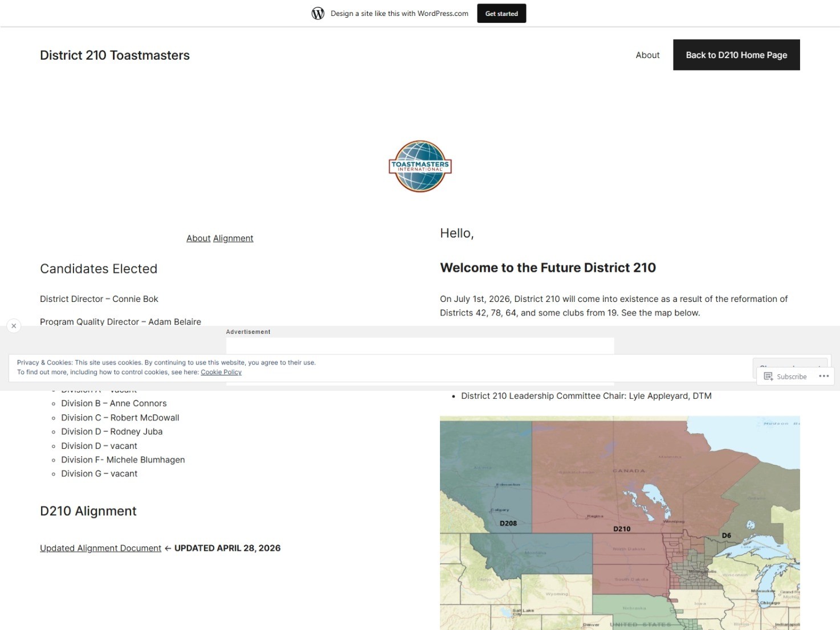Go Back to D210 Home Page
The height and width of the screenshot is (630, 840).
736,55
